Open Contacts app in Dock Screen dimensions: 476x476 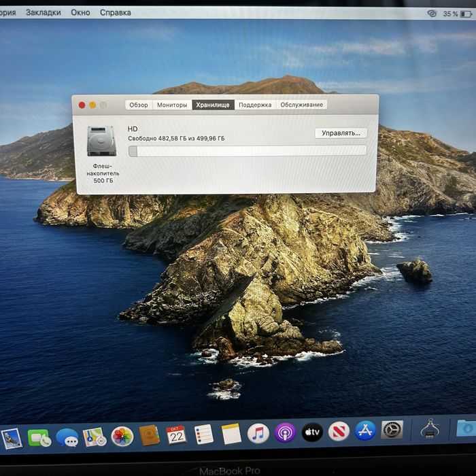[149, 435]
